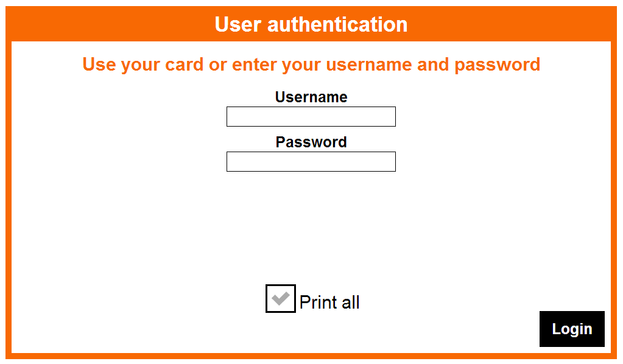Click the orange card instruction text
The height and width of the screenshot is (364, 623).
(311, 65)
